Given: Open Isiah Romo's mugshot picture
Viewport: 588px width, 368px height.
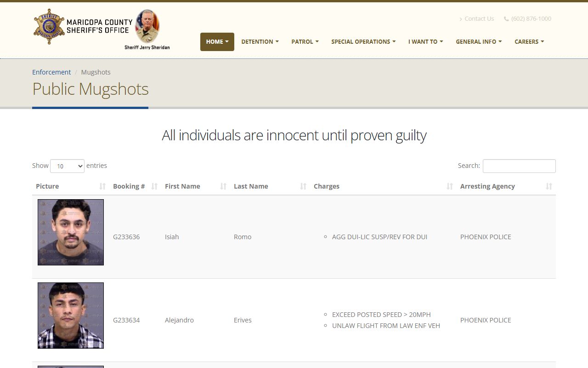Looking at the screenshot, I should (71, 232).
